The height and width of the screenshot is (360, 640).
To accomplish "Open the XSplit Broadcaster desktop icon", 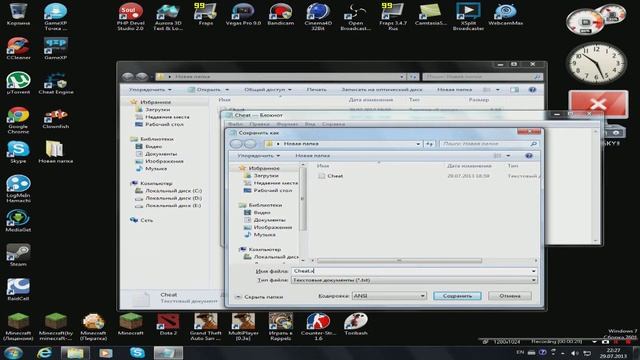I will [x=468, y=16].
